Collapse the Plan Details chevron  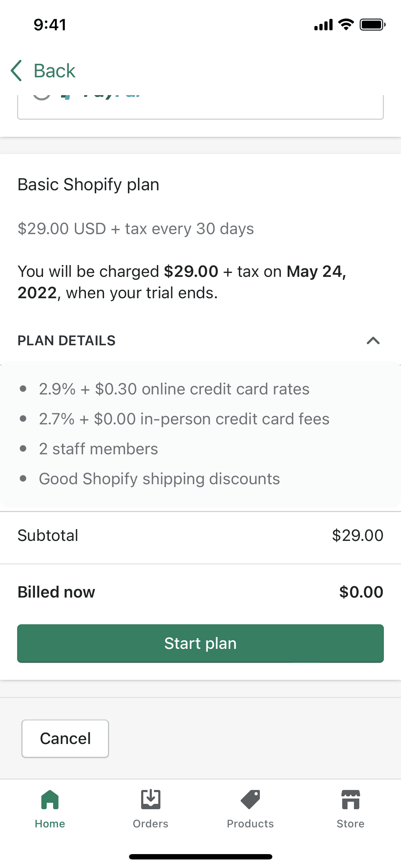(x=373, y=341)
